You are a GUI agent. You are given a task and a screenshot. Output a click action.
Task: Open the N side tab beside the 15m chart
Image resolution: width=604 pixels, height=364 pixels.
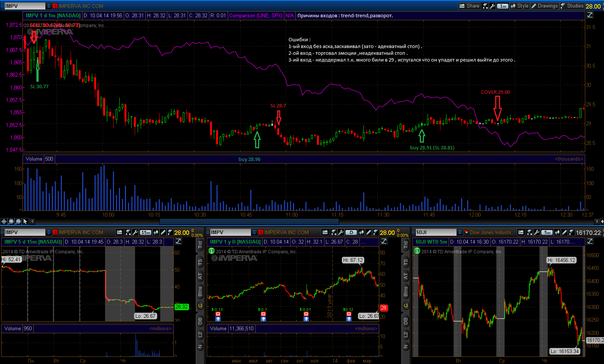click(x=200, y=347)
